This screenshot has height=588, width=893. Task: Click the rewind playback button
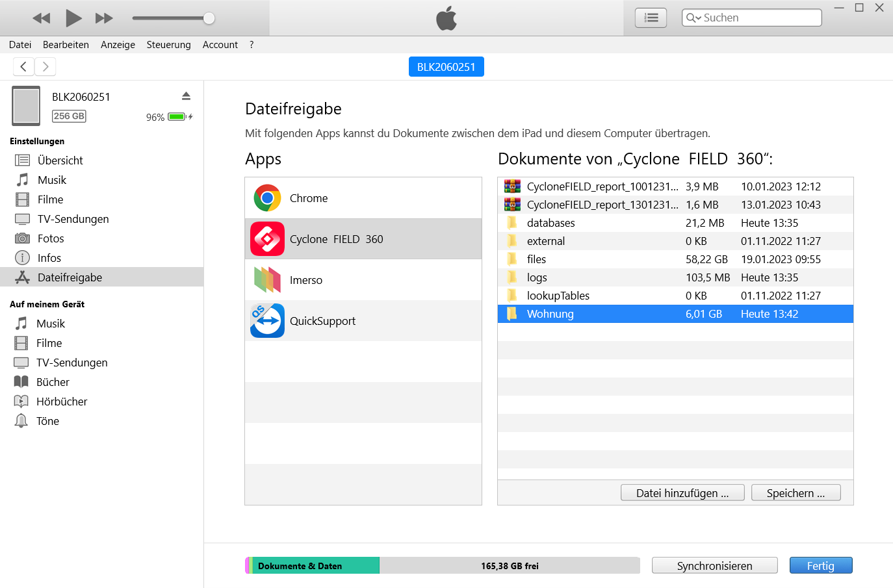42,18
